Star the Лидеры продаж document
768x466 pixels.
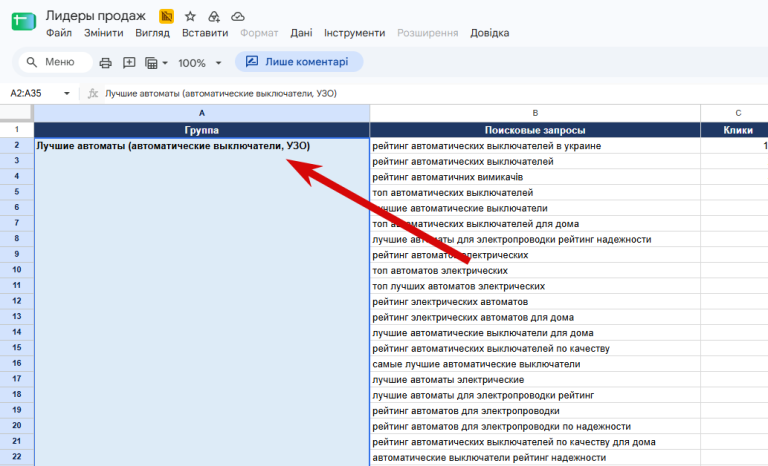tap(190, 16)
